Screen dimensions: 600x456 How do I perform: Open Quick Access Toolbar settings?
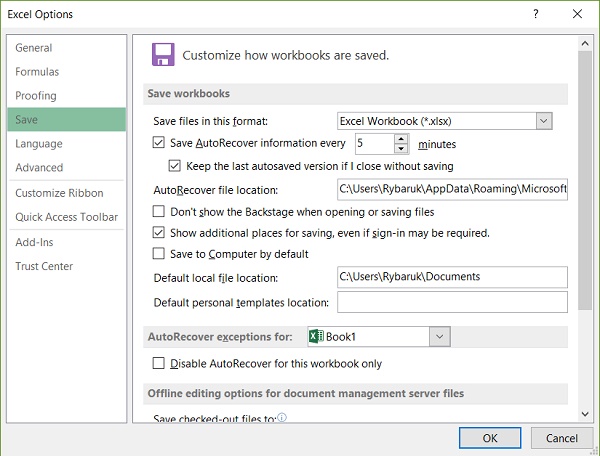[x=66, y=217]
